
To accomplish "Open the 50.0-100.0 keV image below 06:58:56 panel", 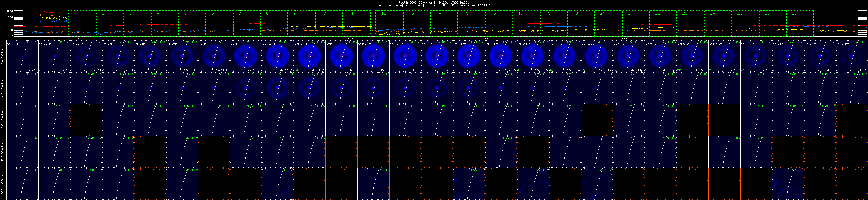I will 788,184.
